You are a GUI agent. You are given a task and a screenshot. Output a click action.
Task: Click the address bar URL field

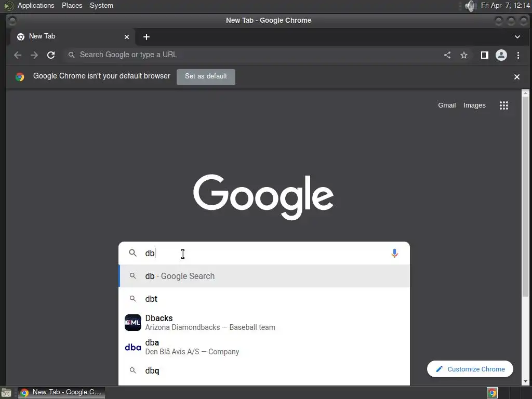pyautogui.click(x=251, y=55)
